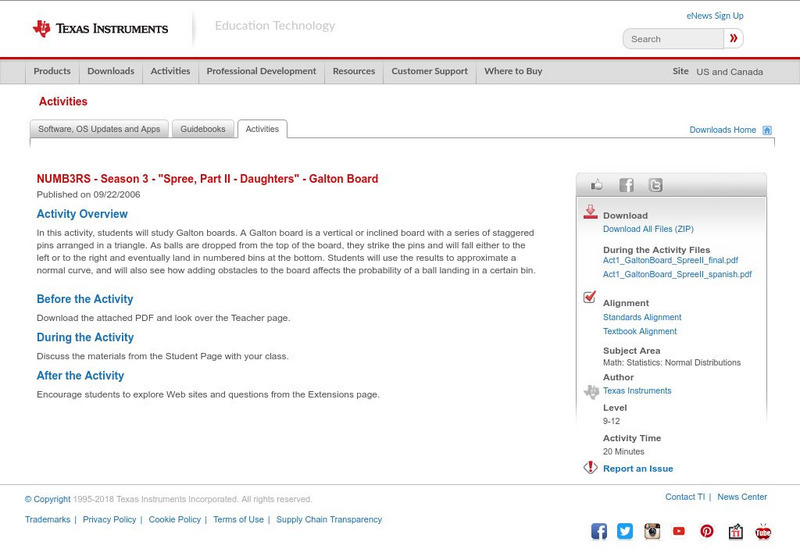
Task: Open the Contact TI link
Action: [x=685, y=497]
